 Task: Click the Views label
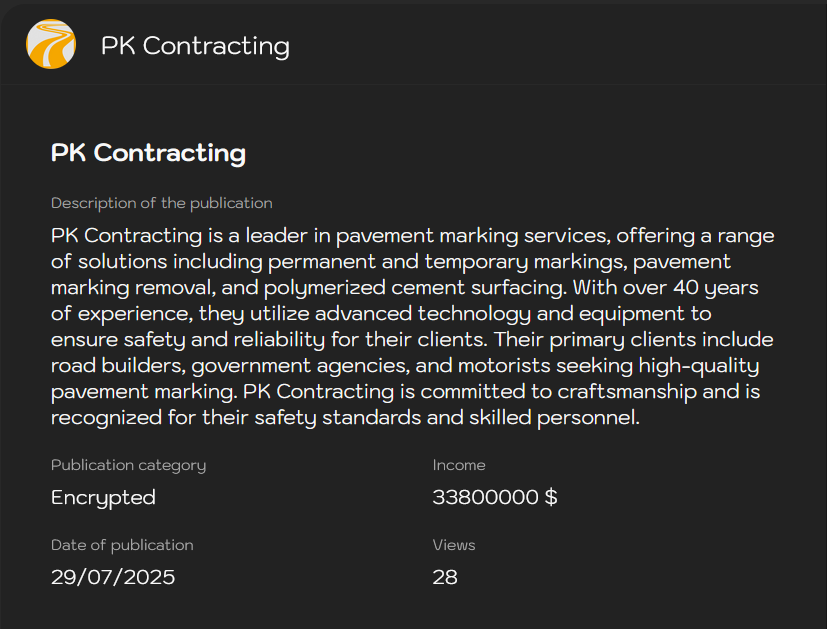click(x=453, y=545)
